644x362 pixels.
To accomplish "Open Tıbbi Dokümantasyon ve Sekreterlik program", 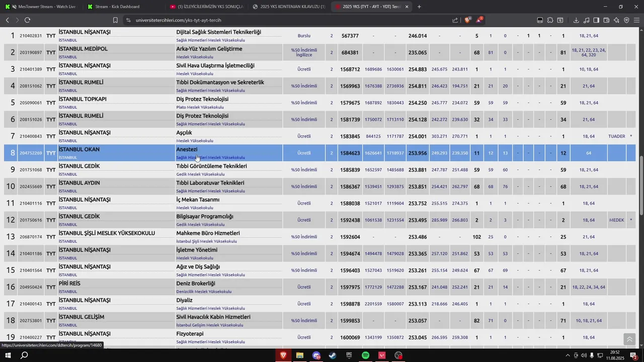I will click(x=220, y=82).
